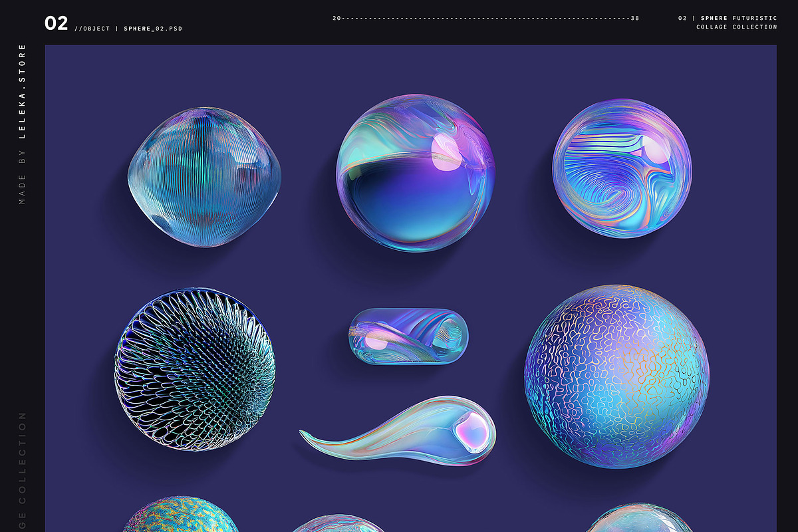This screenshot has height=532, width=798.
Task: Select the vertically ribbed glass blob object
Action: tap(205, 177)
